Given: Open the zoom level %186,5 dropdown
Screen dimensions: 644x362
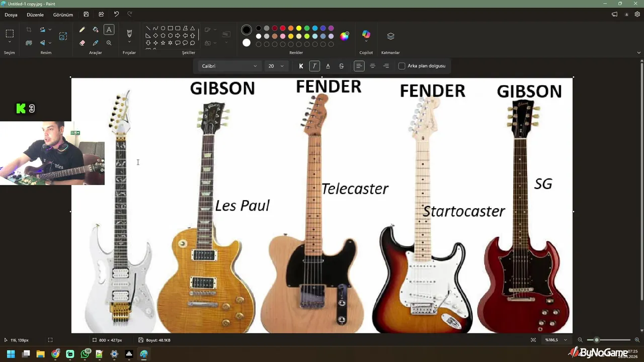Looking at the screenshot, I should click(556, 340).
